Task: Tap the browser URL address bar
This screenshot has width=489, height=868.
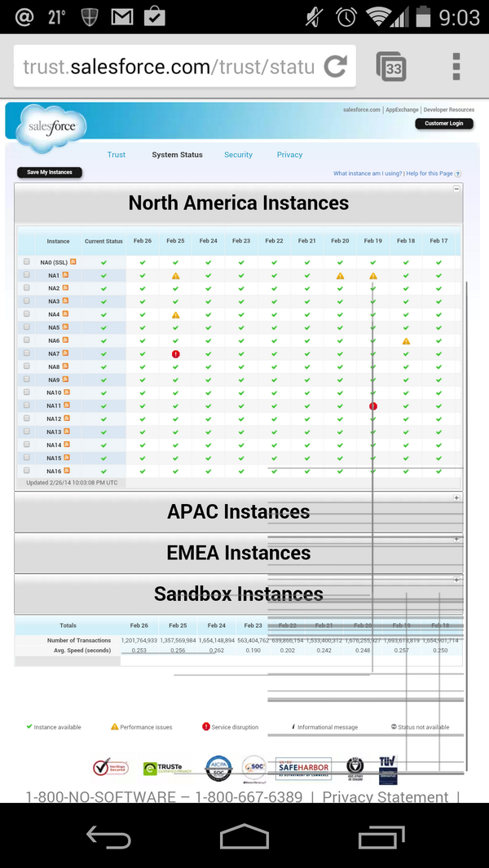Action: [x=169, y=67]
